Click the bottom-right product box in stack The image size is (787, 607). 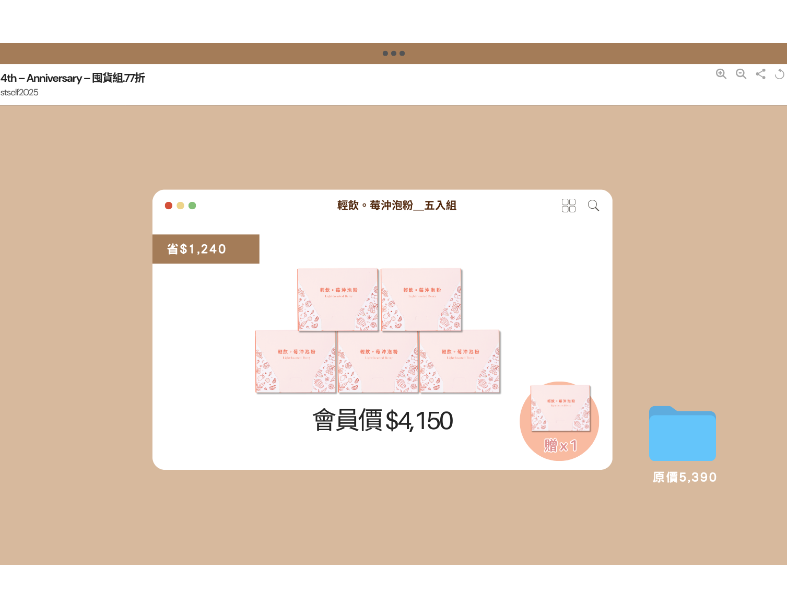pos(460,361)
